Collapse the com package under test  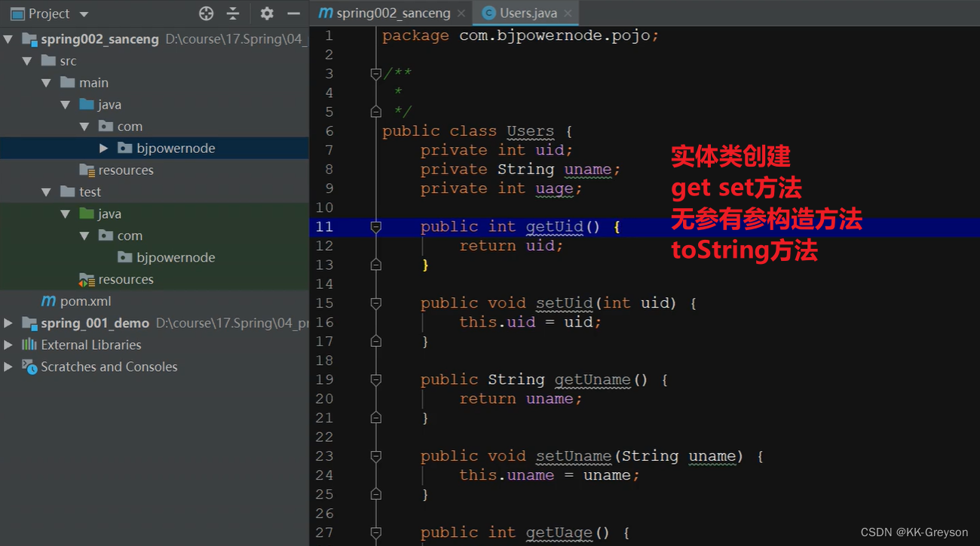pyautogui.click(x=84, y=236)
